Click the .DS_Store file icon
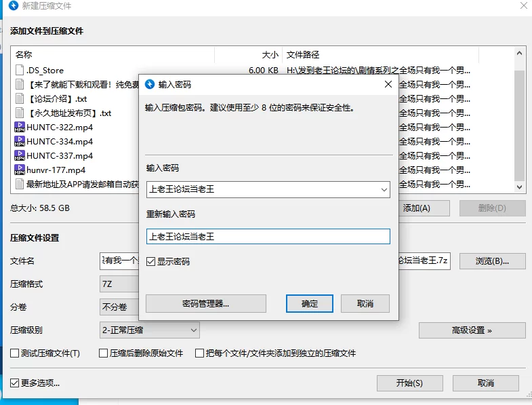The image size is (532, 405). coord(20,70)
